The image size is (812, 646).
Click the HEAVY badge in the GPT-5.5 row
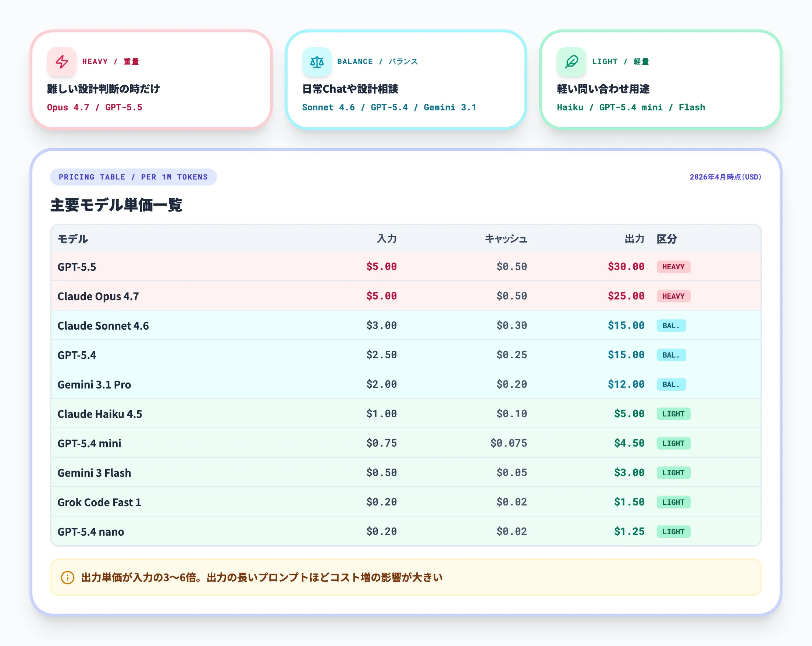point(673,267)
